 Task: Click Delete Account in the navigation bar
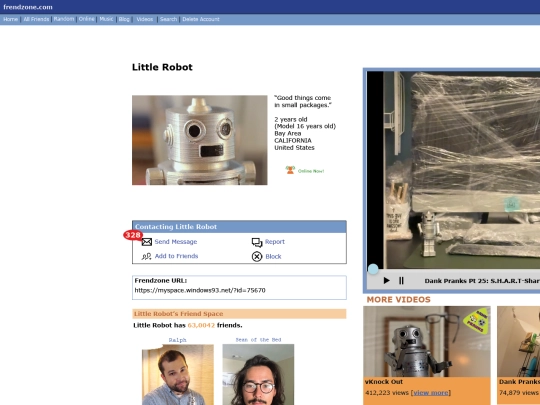(x=201, y=19)
